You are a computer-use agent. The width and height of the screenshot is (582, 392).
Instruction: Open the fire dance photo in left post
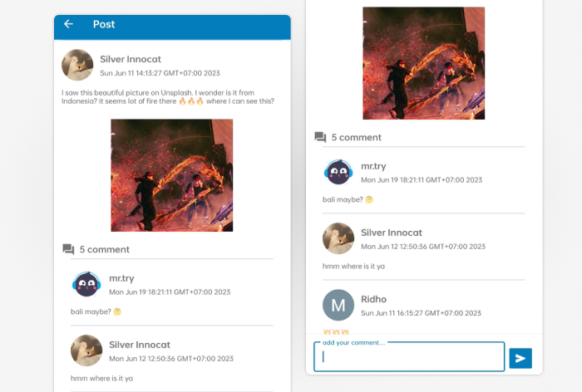pos(172,175)
